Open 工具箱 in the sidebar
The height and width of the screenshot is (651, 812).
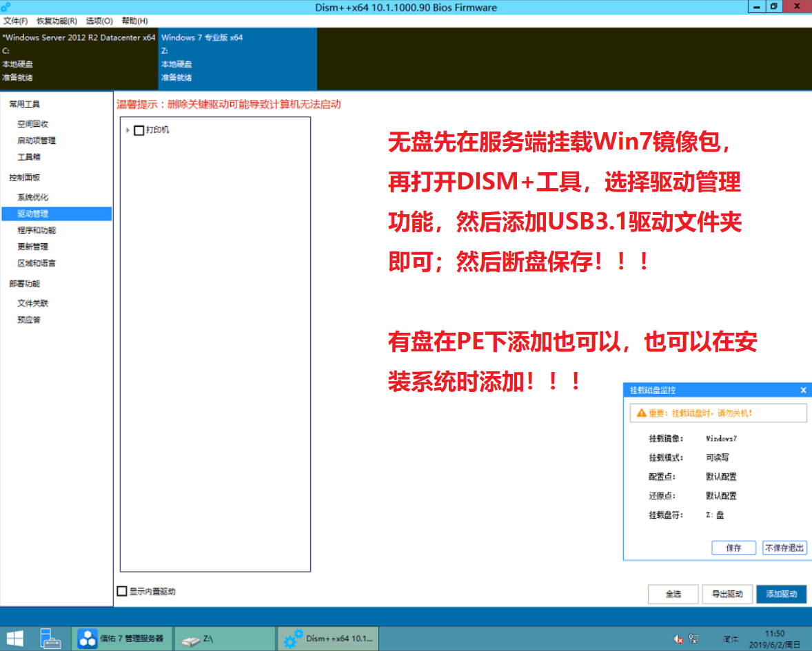coord(29,157)
